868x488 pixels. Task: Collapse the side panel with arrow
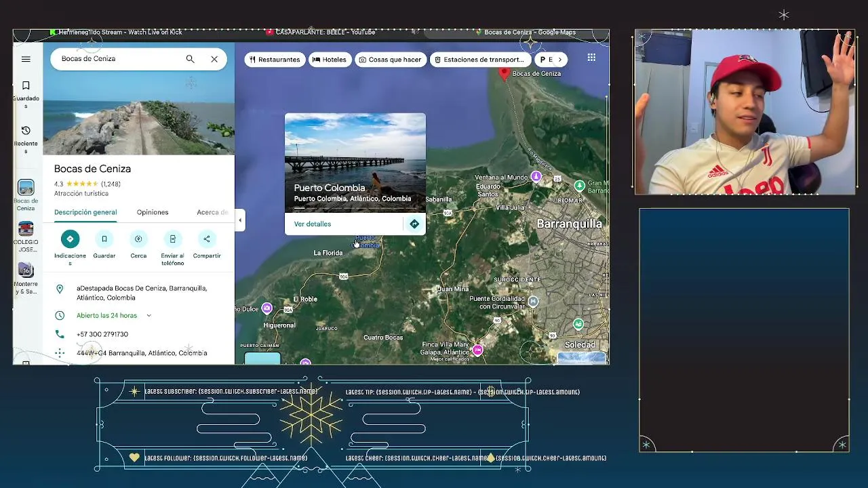240,220
